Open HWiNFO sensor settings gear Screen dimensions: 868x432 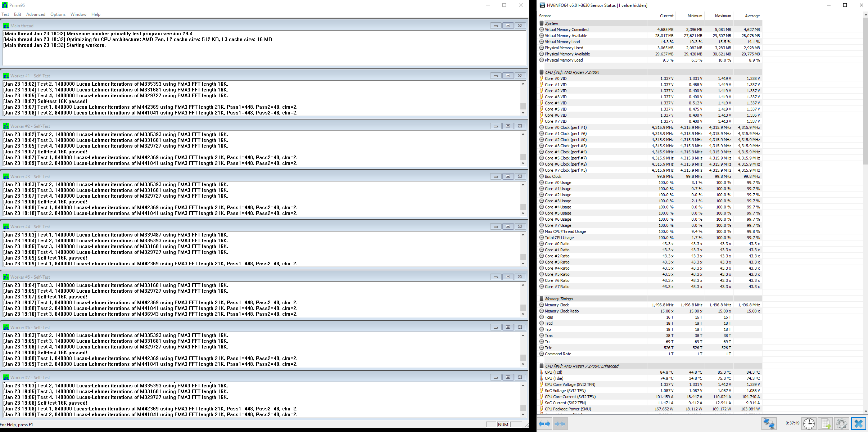(841, 423)
